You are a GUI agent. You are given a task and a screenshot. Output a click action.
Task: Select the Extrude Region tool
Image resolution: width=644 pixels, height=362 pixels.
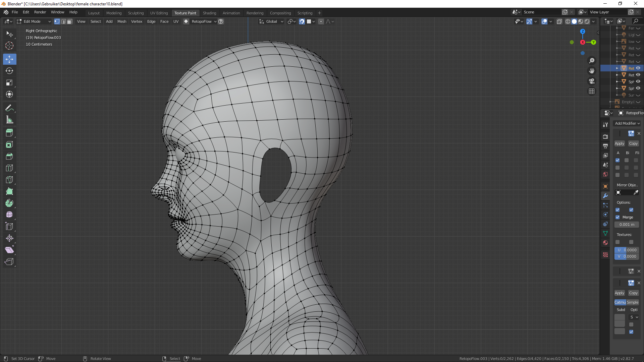(x=9, y=133)
